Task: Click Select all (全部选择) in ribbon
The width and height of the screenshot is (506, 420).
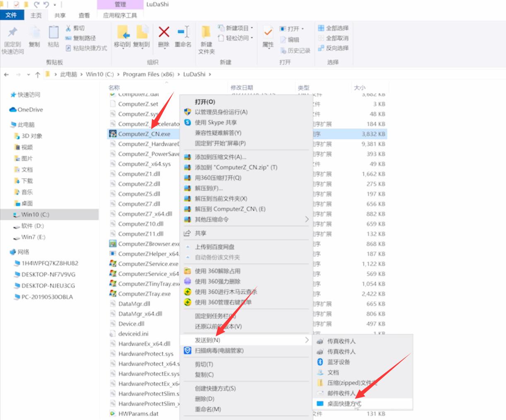Action: point(333,28)
